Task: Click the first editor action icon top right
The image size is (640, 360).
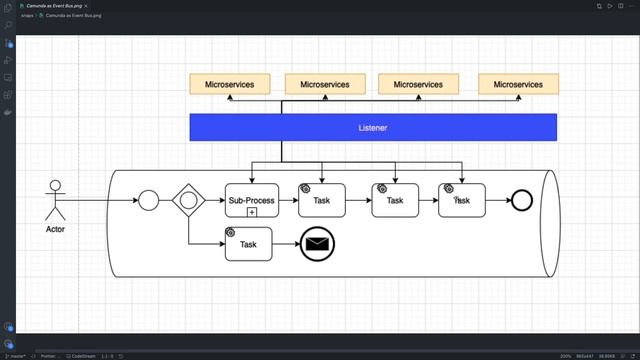Action: point(599,6)
